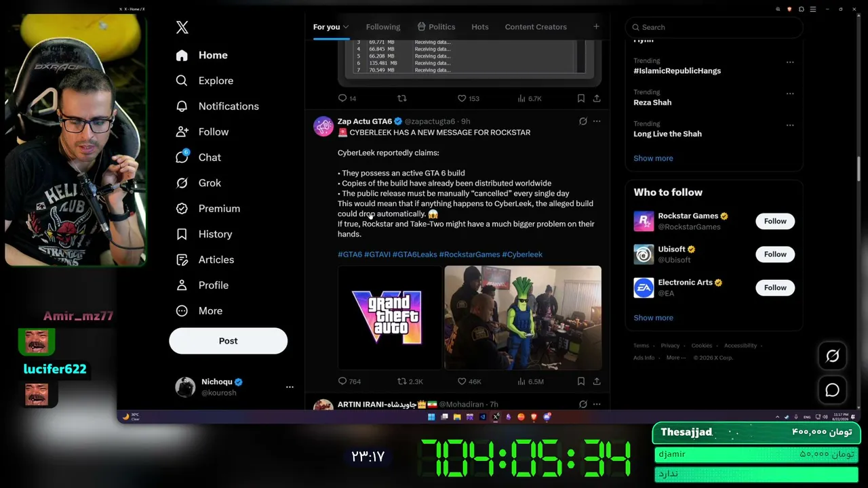
Task: Open Brave Shields icon in browser toolbar
Action: 789,9
